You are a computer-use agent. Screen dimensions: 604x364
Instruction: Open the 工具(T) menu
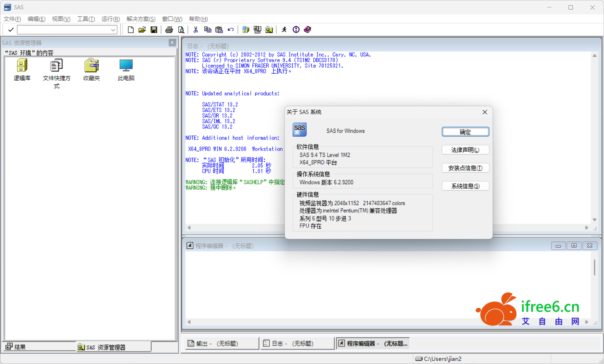85,19
